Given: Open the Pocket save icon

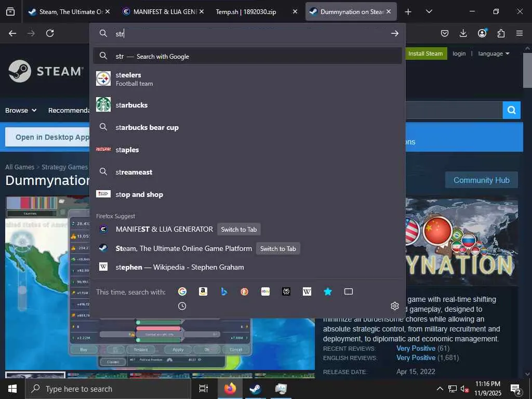Looking at the screenshot, I should [x=445, y=33].
